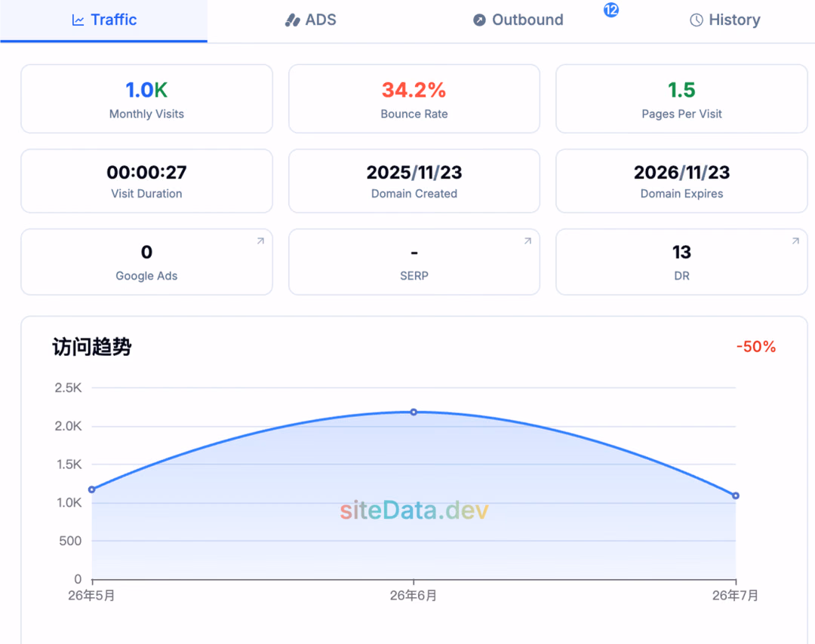Image resolution: width=815 pixels, height=644 pixels.
Task: Open the Traffic tab
Action: point(104,20)
